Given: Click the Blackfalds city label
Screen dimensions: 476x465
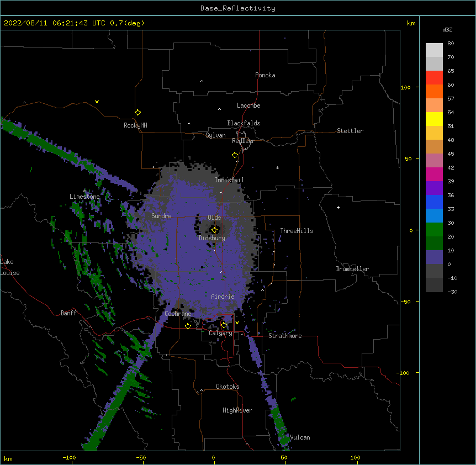Looking at the screenshot, I should point(244,123).
